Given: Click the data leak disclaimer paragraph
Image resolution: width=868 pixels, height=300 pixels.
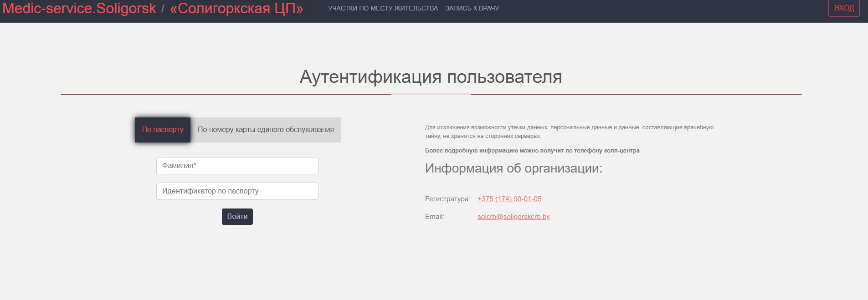Looking at the screenshot, I should pyautogui.click(x=569, y=132).
